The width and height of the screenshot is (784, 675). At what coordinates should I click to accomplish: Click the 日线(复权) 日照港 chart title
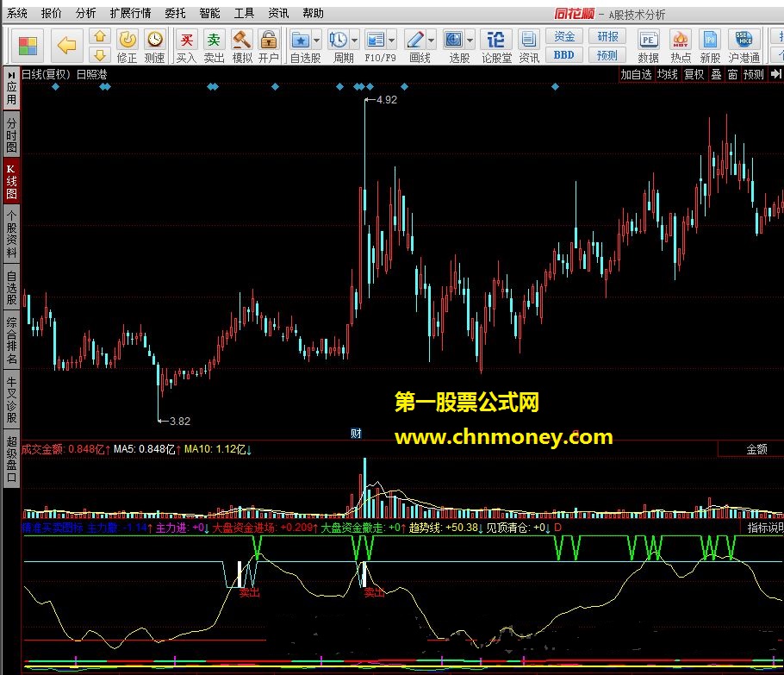click(65, 74)
